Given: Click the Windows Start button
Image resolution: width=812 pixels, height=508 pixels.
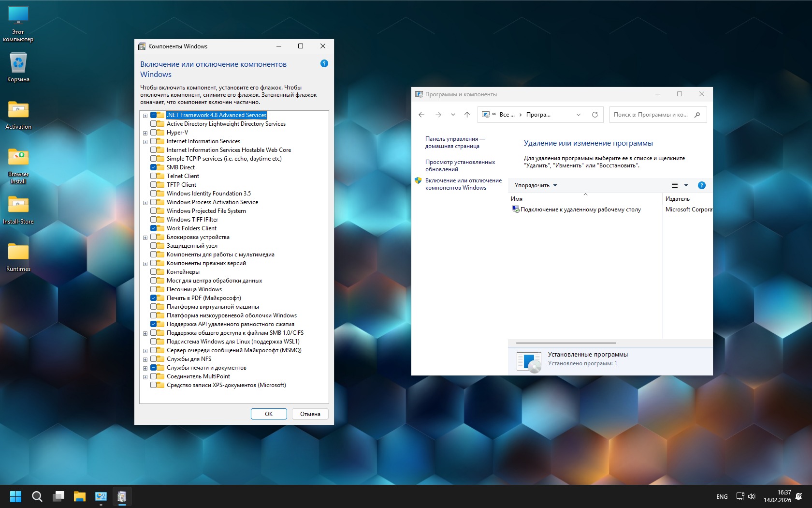Looking at the screenshot, I should [15, 496].
